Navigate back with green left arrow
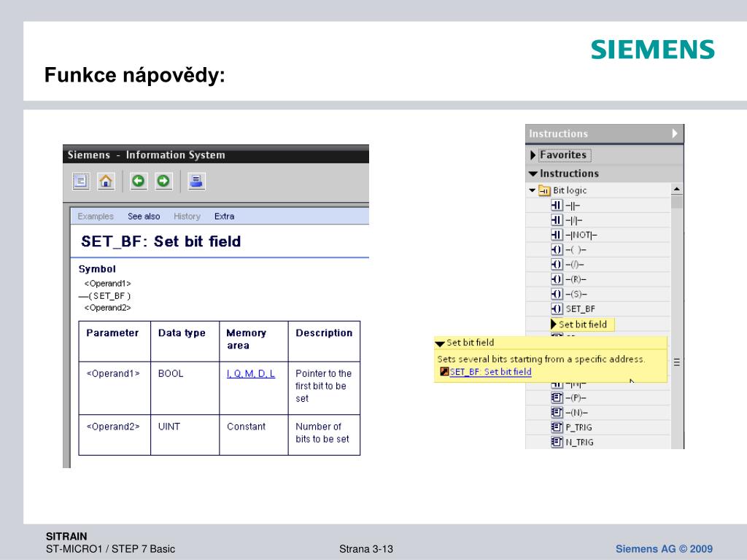 [x=138, y=181]
